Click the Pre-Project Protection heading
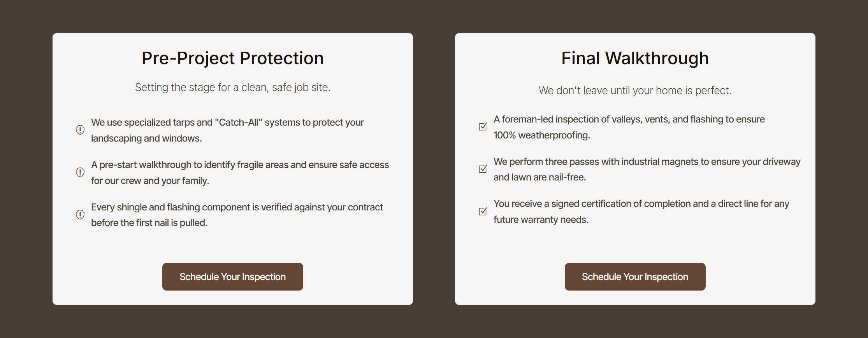Screen dimensions: 868x338 click(232, 58)
